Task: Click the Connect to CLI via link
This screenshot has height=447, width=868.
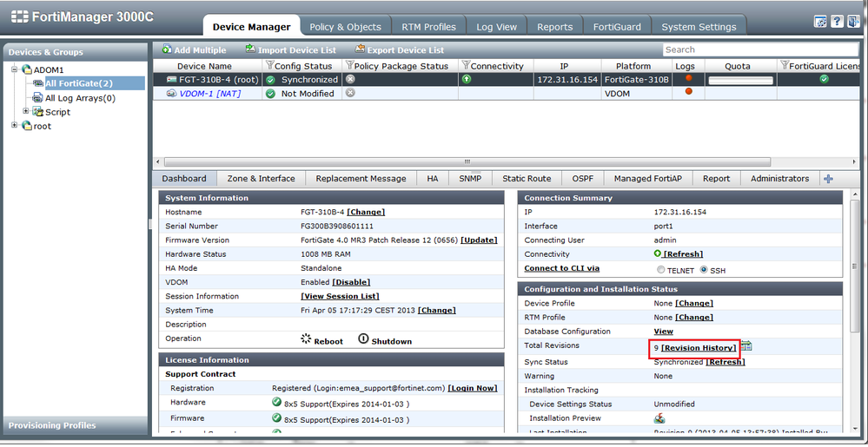Action: 562,268
